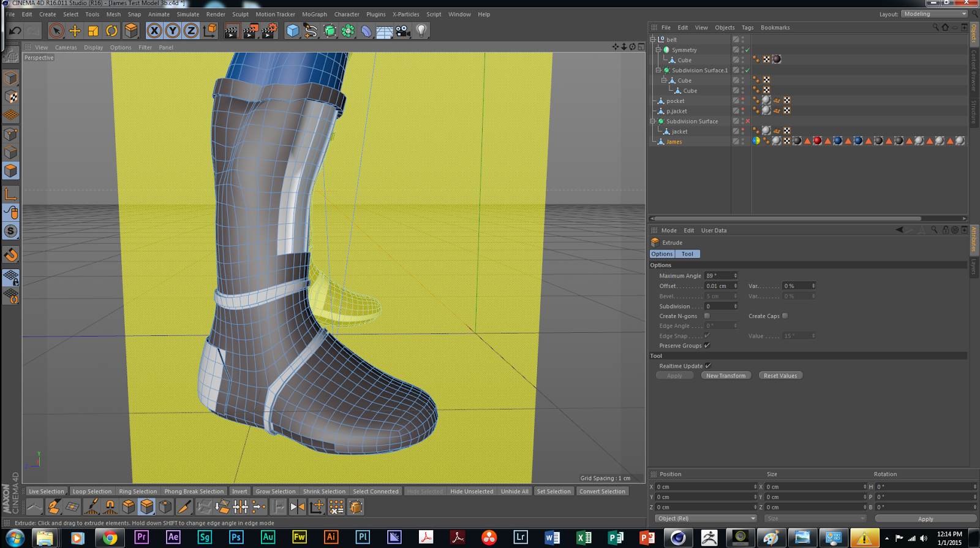Click the red material tag on James
Screen dimensions: 980x548
pyautogui.click(x=817, y=141)
